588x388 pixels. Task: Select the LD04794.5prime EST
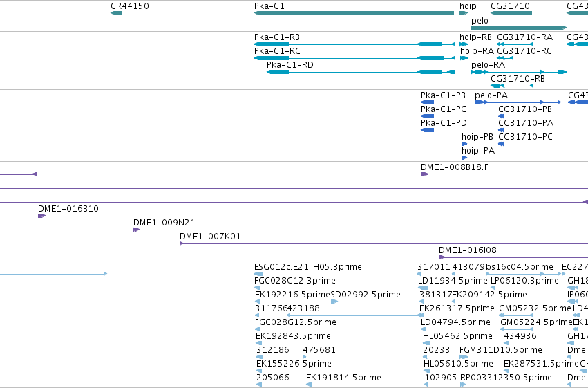tap(424, 329)
